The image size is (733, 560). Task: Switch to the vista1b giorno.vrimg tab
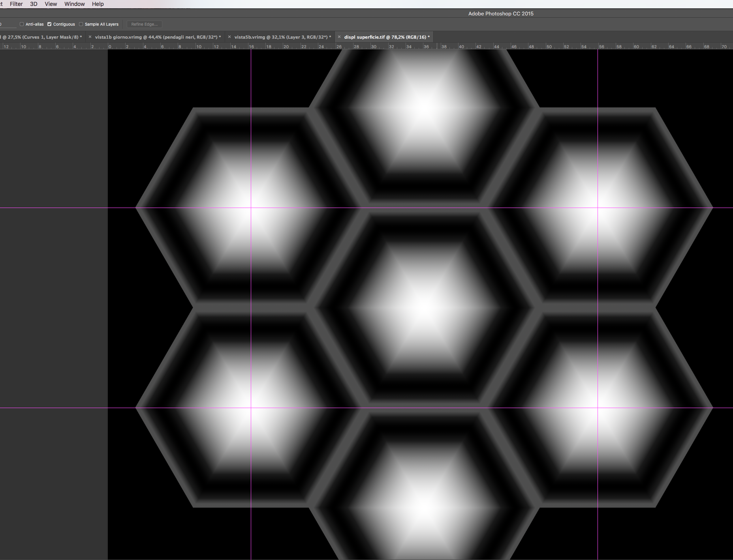[158, 37]
